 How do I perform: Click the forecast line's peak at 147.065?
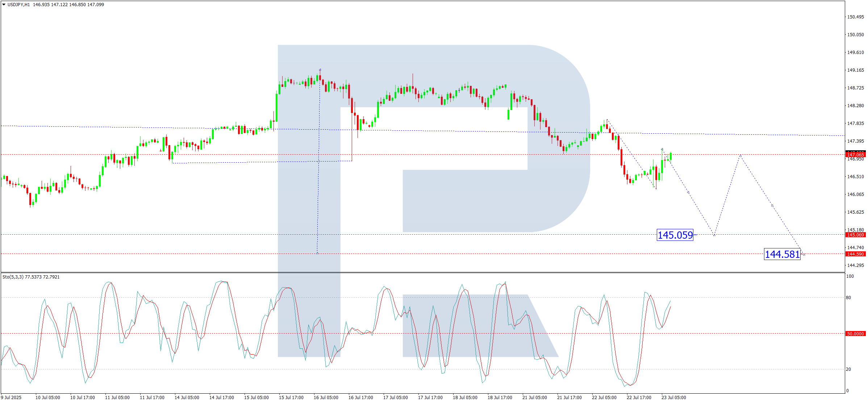click(740, 155)
